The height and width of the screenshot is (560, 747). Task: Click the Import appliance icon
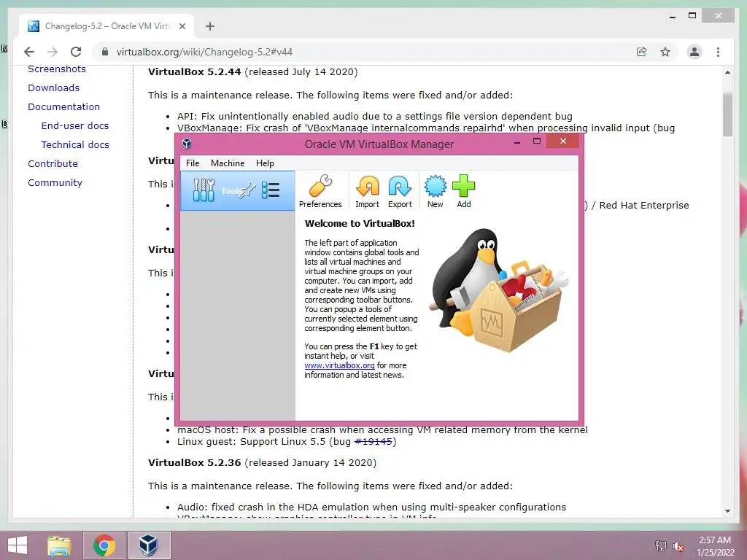(x=368, y=191)
